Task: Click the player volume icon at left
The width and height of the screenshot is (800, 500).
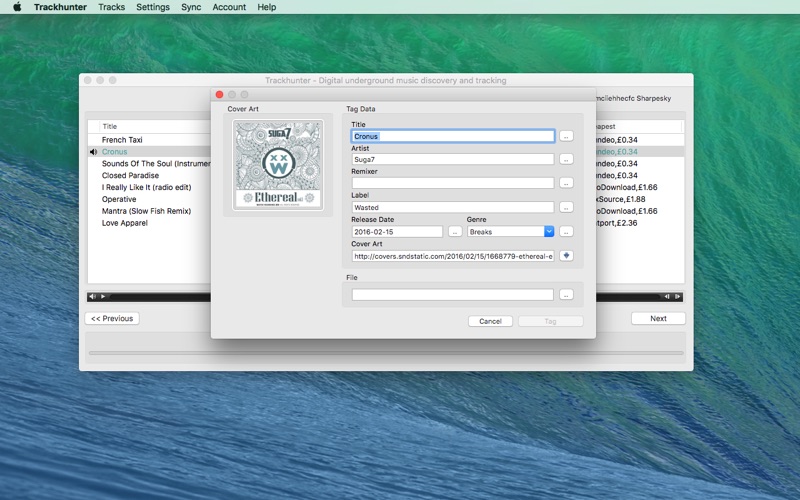Action: [x=92, y=296]
